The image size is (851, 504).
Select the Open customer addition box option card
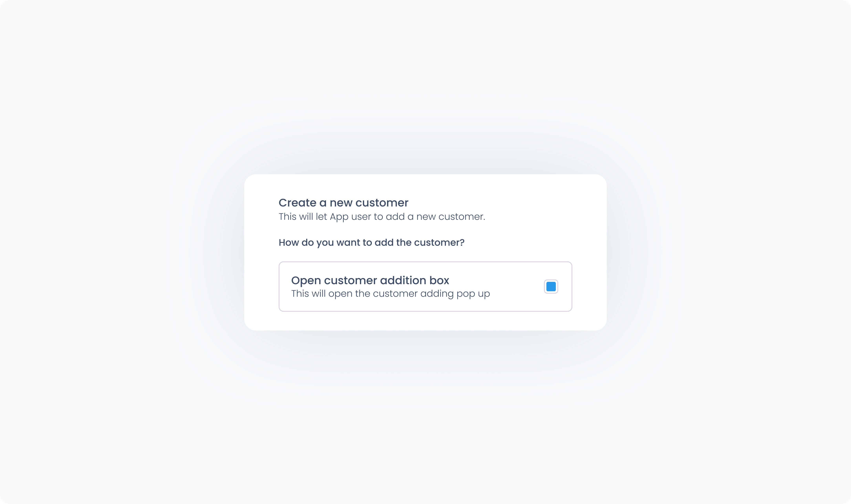[425, 286]
